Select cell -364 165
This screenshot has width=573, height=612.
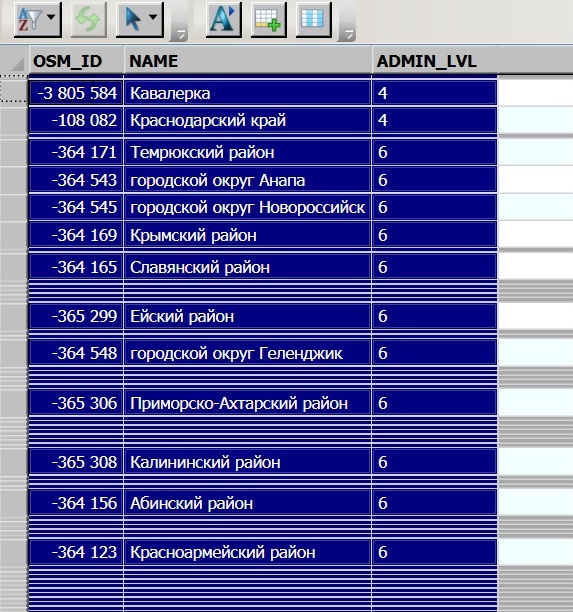click(77, 267)
